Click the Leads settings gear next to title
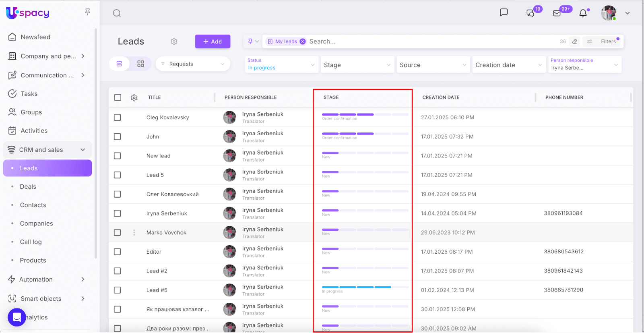The image size is (644, 333). tap(174, 41)
